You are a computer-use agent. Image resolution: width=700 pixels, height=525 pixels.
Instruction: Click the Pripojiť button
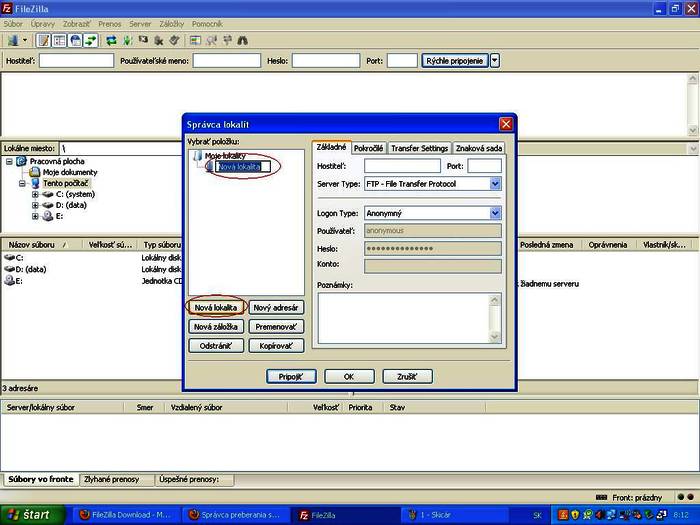click(x=291, y=376)
